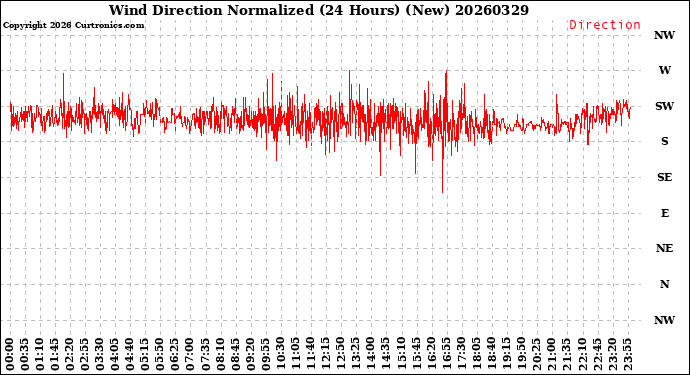Click the 14:35 time axis label
The height and width of the screenshot is (375, 690).
[386, 354]
